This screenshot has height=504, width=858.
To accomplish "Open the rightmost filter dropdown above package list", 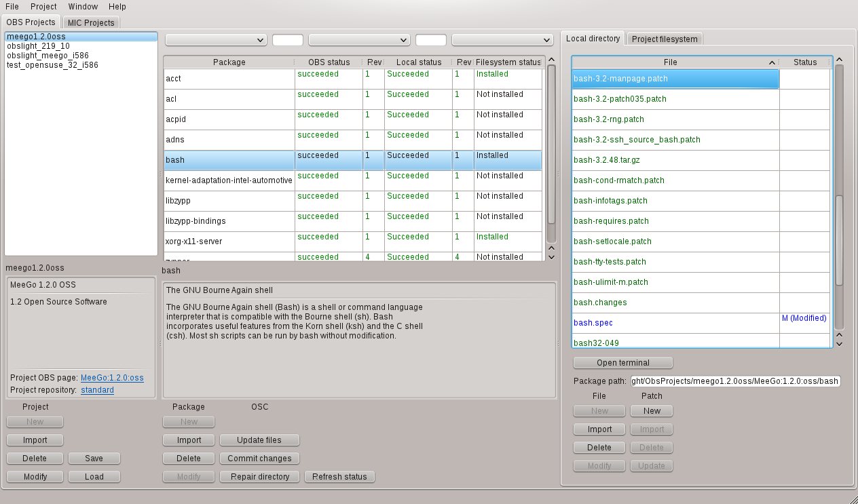I will pyautogui.click(x=502, y=39).
